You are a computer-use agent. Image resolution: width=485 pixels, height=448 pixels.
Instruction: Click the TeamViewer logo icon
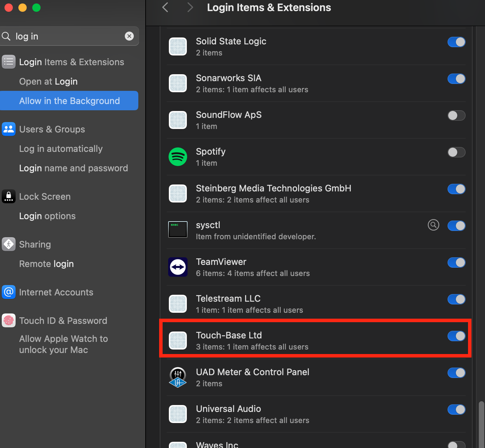178,267
